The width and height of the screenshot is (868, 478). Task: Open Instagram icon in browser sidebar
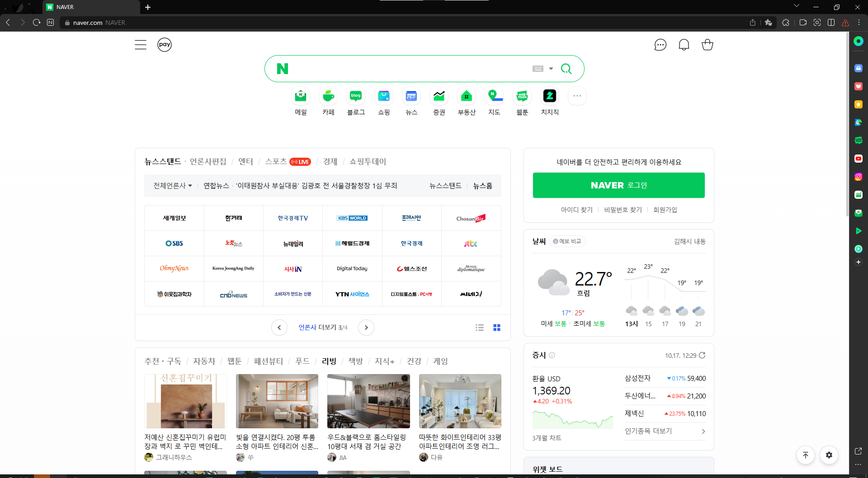point(859,177)
